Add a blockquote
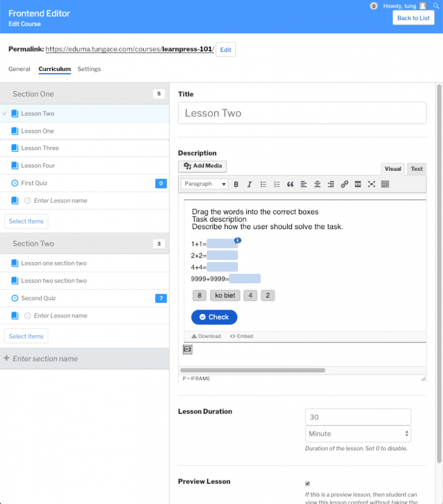This screenshot has width=443, height=504. pos(290,184)
